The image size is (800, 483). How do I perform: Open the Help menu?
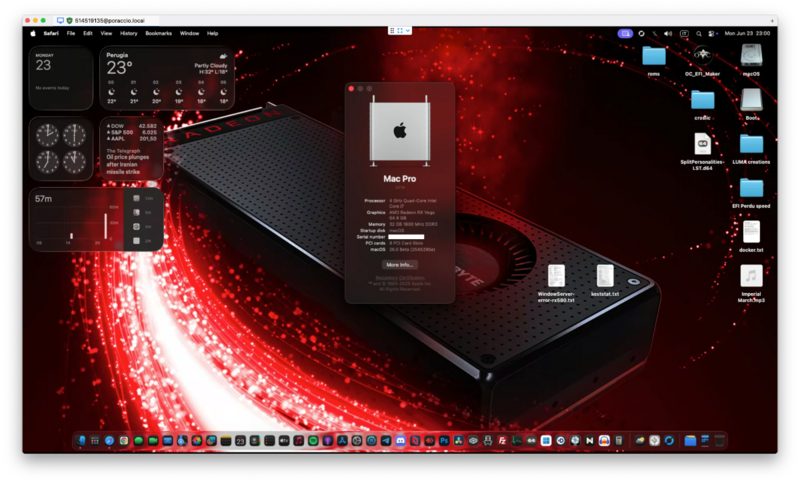pyautogui.click(x=212, y=33)
